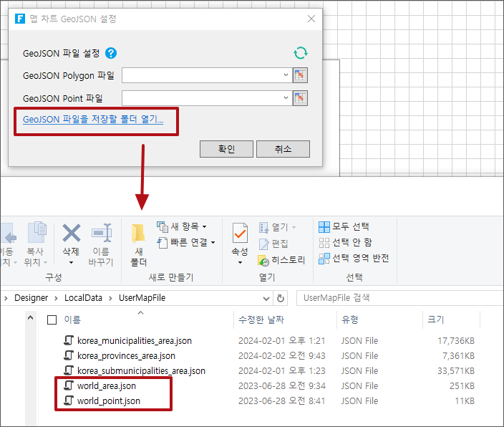
Task: Open the 새 항목 (New Item) dropdown
Action: [x=182, y=227]
